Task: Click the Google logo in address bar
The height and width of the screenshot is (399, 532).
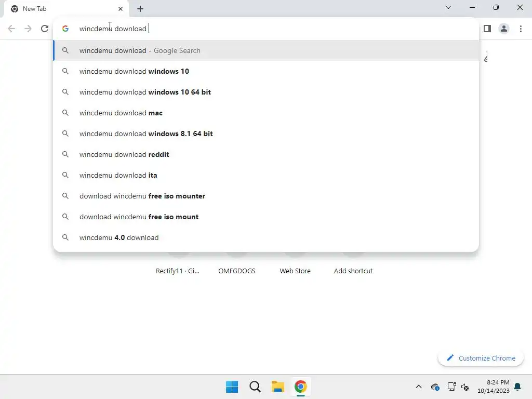Action: coord(65,29)
